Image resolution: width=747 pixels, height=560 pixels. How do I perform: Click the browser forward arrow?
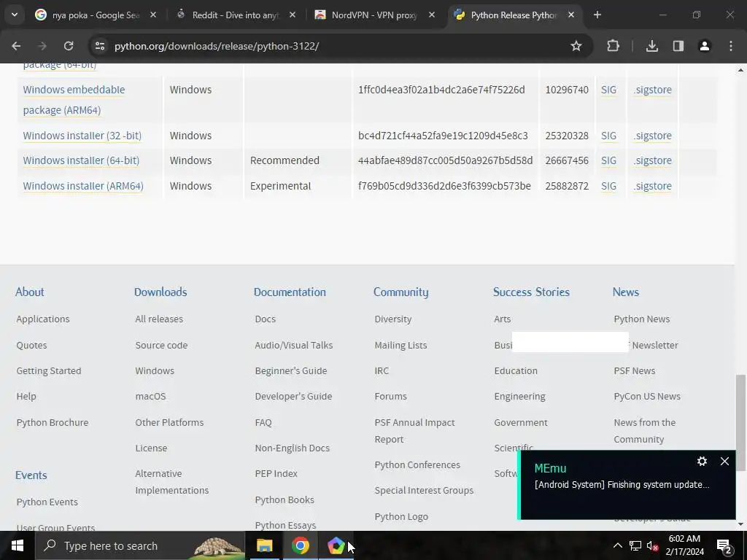tap(42, 46)
